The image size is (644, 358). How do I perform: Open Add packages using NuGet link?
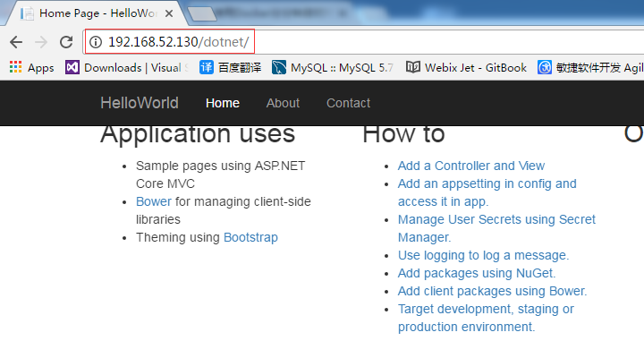pos(477,273)
